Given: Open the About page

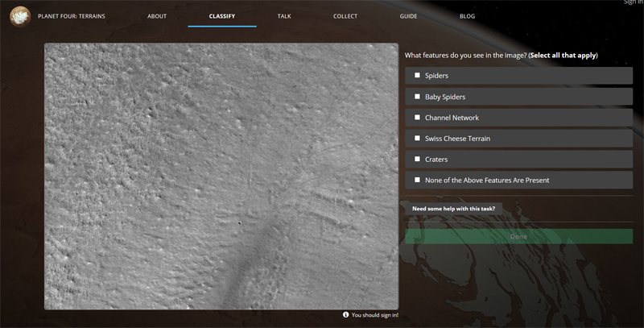Looking at the screenshot, I should coord(157,16).
